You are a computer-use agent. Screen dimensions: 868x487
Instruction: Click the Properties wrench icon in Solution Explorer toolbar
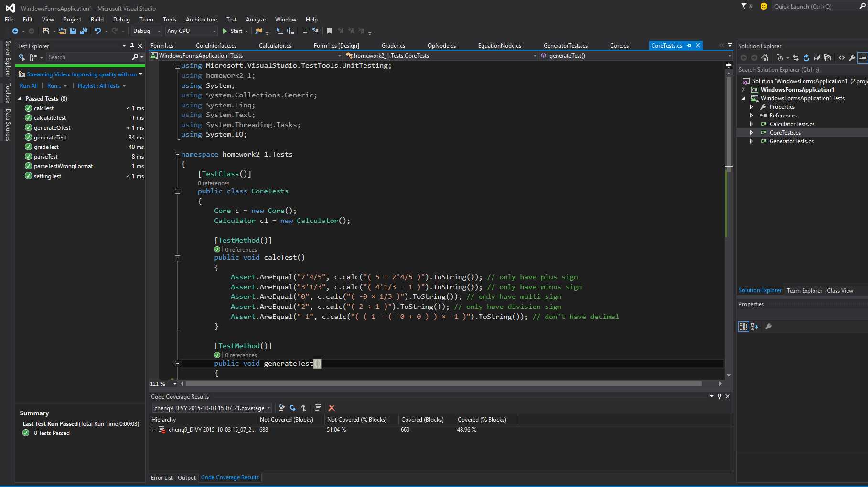(x=852, y=58)
